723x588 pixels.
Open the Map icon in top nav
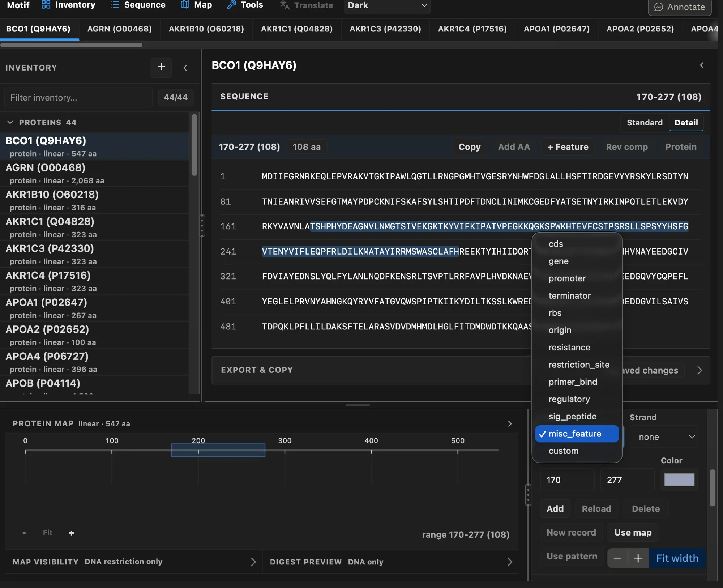pyautogui.click(x=185, y=5)
